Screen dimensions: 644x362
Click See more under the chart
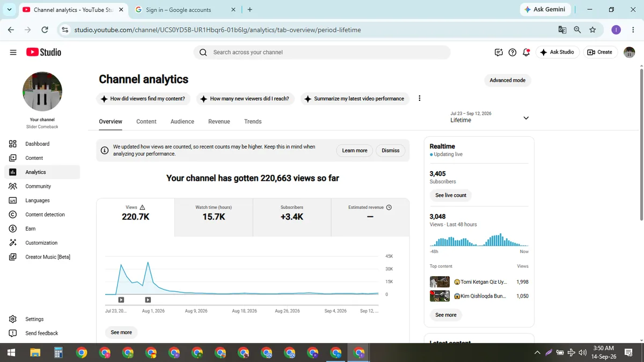(x=121, y=333)
